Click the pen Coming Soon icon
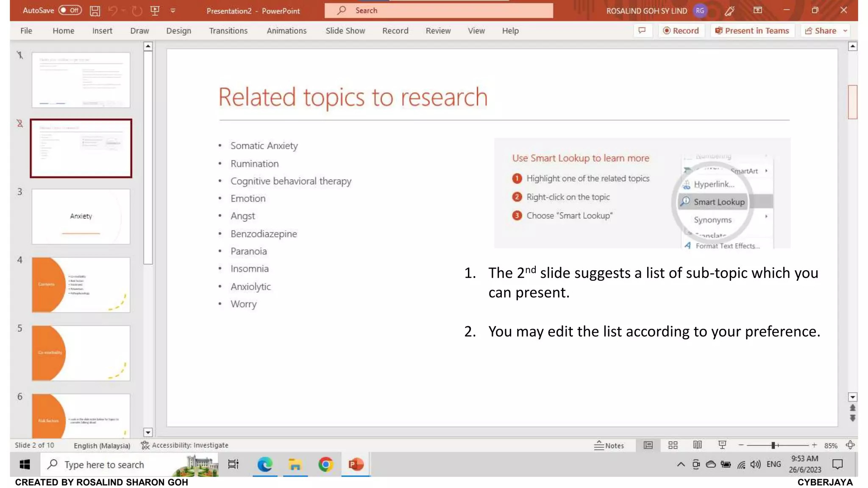 point(729,11)
